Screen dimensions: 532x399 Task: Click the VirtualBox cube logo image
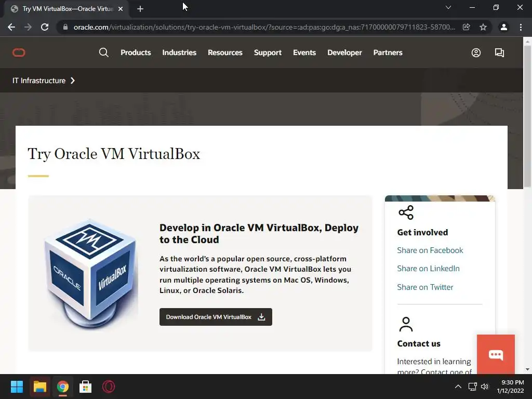(91, 273)
